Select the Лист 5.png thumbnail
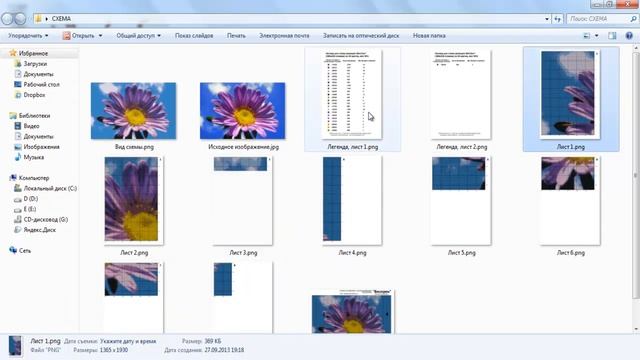640x360 pixels. 461,201
